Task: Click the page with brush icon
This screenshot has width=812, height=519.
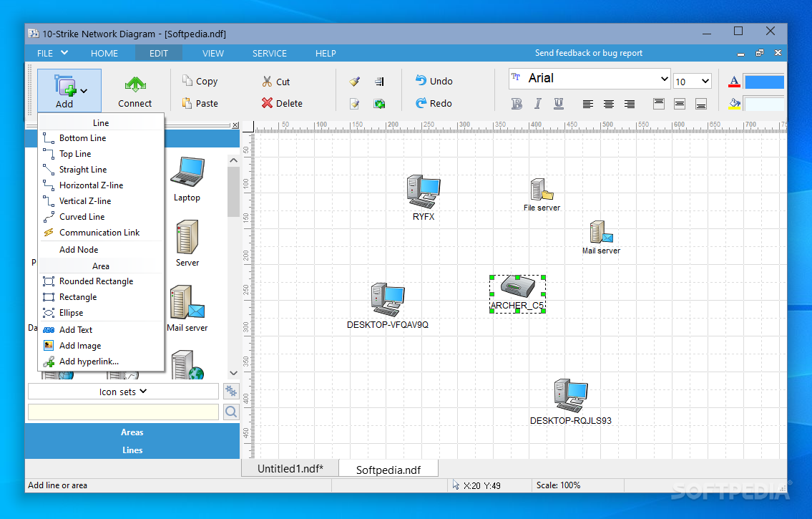Action: [x=354, y=104]
